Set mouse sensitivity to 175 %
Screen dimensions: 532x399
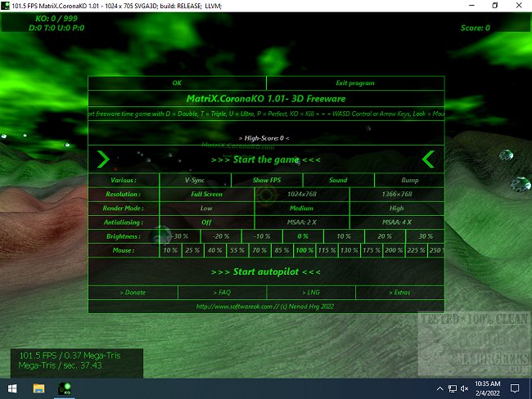pos(372,250)
